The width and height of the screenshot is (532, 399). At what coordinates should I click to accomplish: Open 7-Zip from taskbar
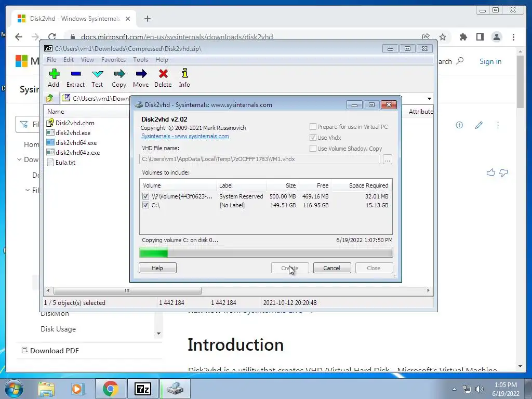pyautogui.click(x=142, y=389)
